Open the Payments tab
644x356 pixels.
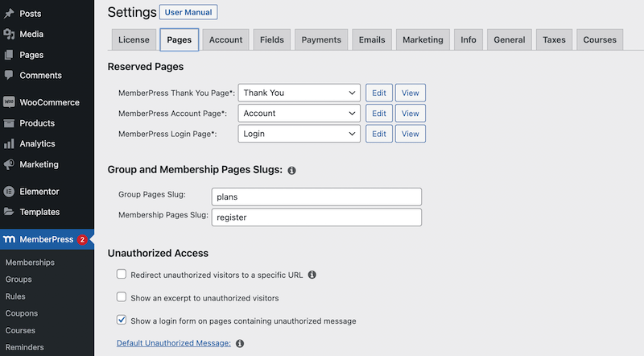click(321, 40)
